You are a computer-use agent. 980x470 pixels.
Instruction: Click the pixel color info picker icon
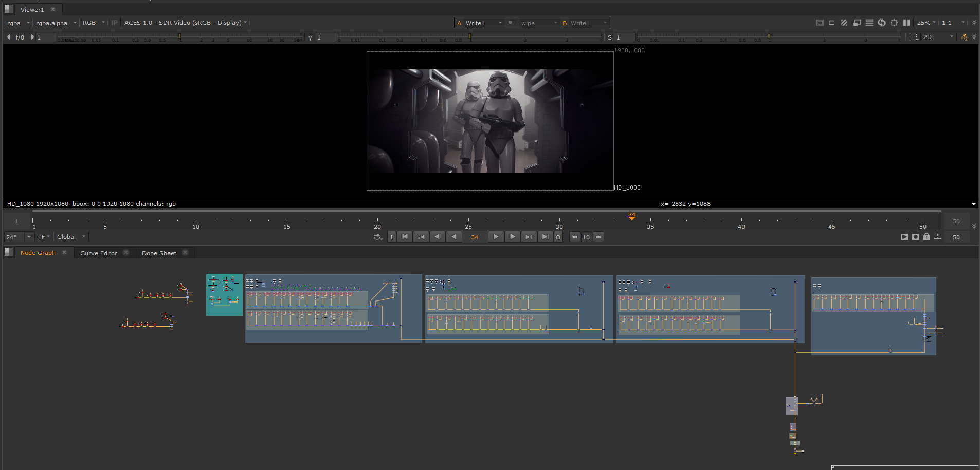965,37
